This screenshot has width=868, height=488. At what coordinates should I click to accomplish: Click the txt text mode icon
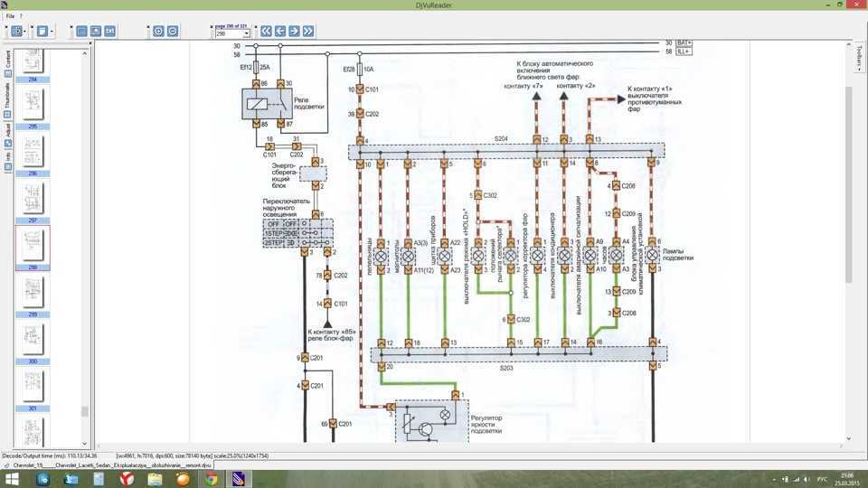point(109,31)
